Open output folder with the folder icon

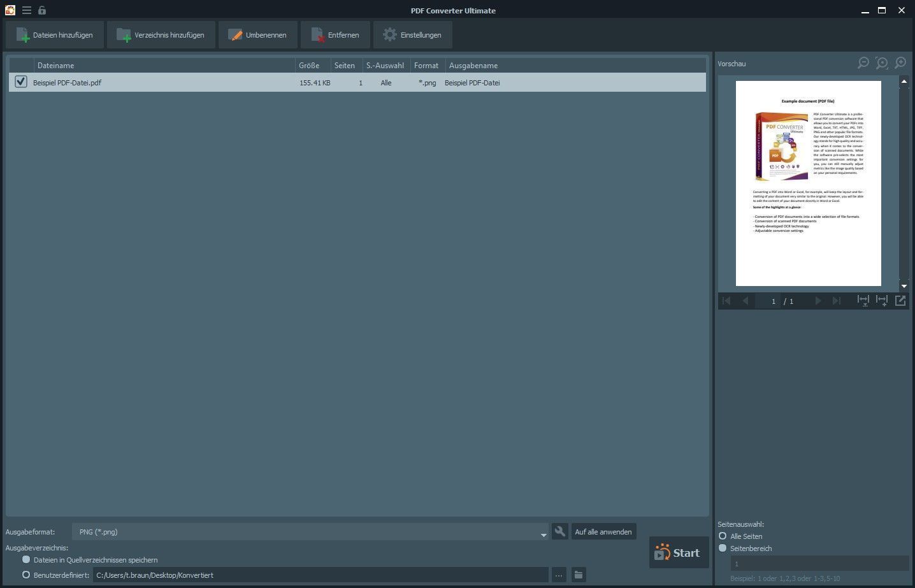tap(578, 575)
